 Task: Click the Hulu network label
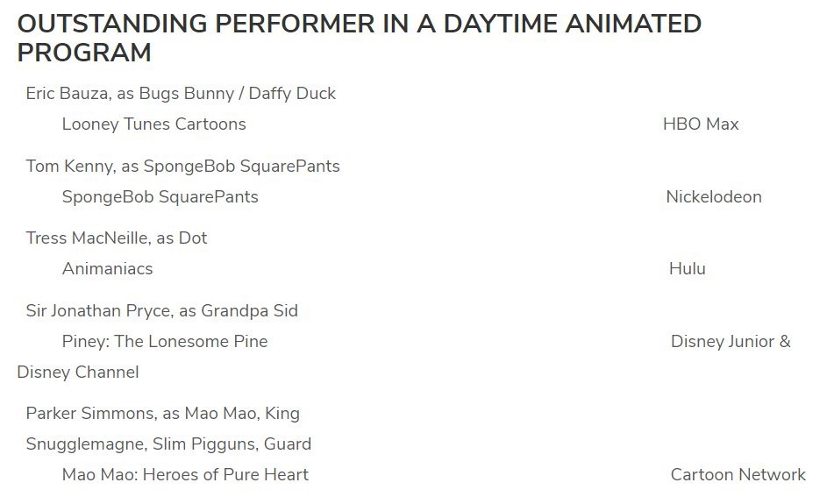pyautogui.click(x=688, y=269)
